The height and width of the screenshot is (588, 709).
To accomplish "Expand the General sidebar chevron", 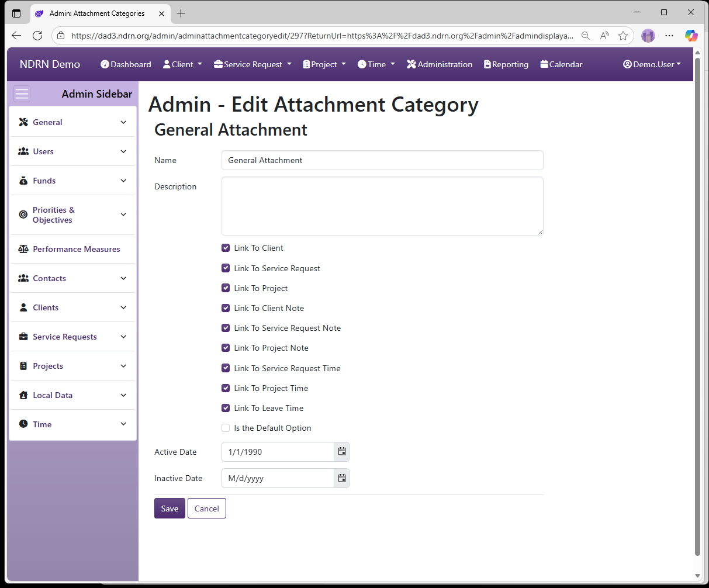I will coord(123,122).
